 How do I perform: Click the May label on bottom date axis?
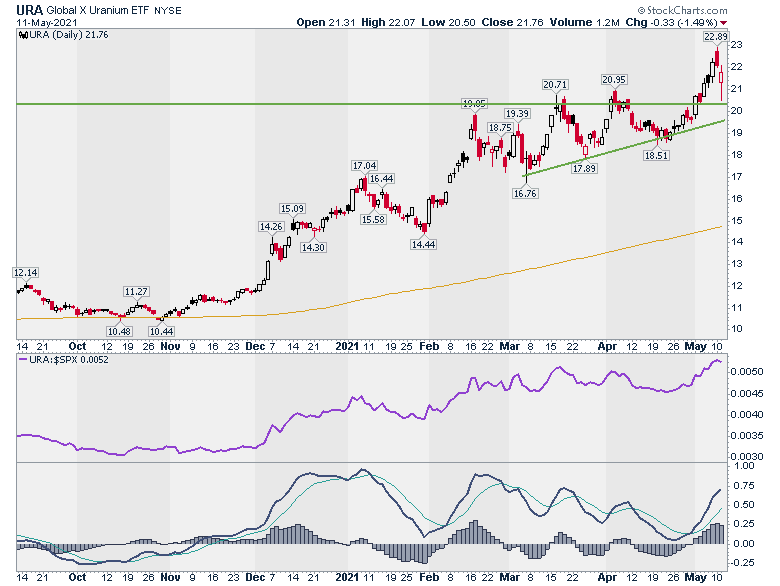click(x=695, y=578)
